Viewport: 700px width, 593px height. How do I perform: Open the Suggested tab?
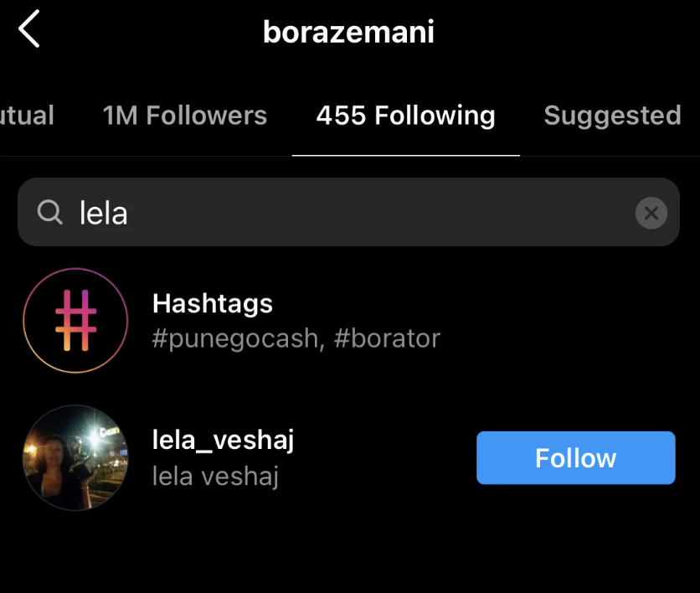pos(612,116)
